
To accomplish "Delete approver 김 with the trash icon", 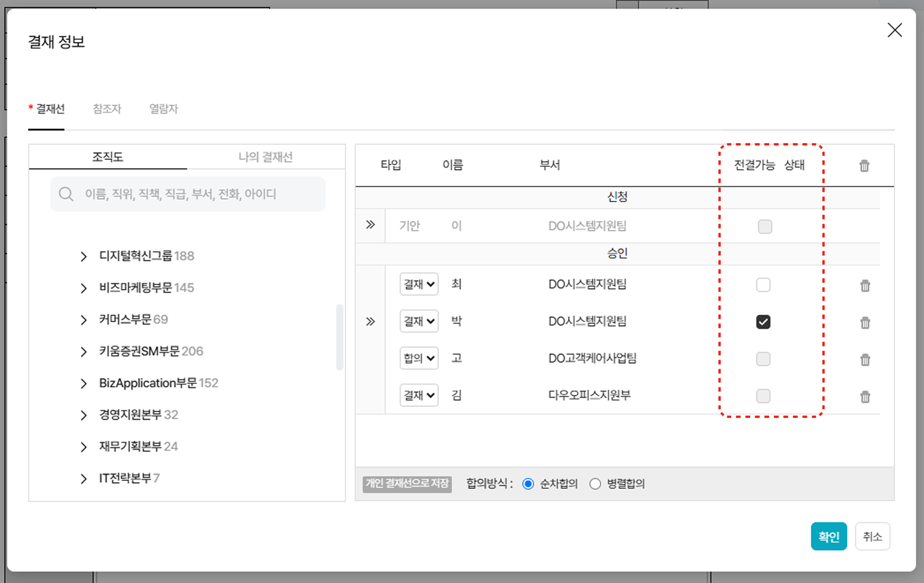I will pos(865,396).
